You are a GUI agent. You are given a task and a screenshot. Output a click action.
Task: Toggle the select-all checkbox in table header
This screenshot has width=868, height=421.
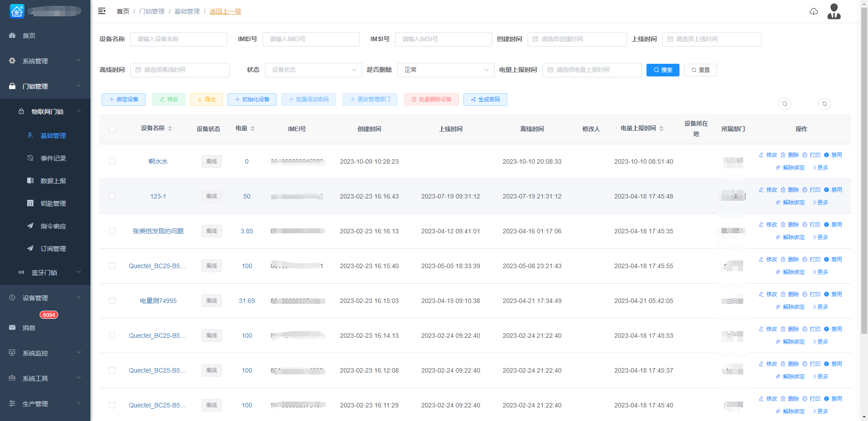click(x=112, y=129)
